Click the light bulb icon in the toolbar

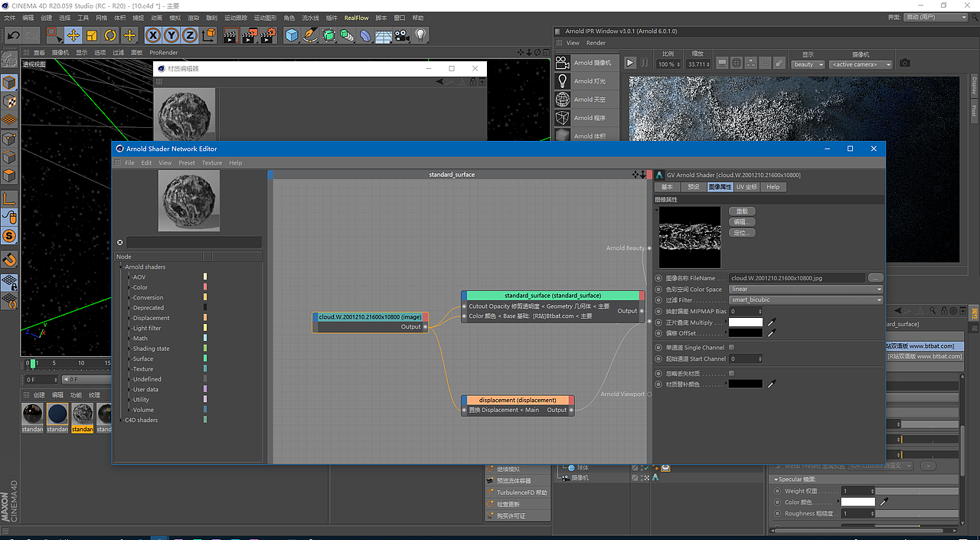tap(420, 35)
